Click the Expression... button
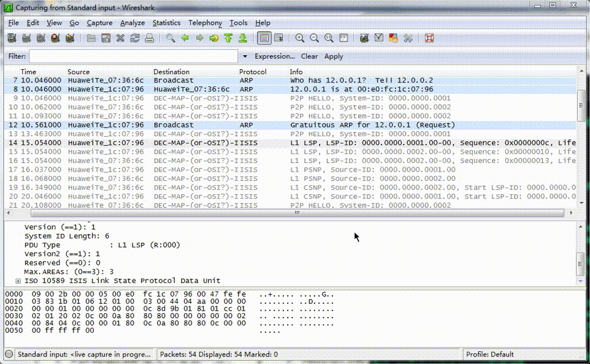Image resolution: width=590 pixels, height=364 pixels. [275, 56]
